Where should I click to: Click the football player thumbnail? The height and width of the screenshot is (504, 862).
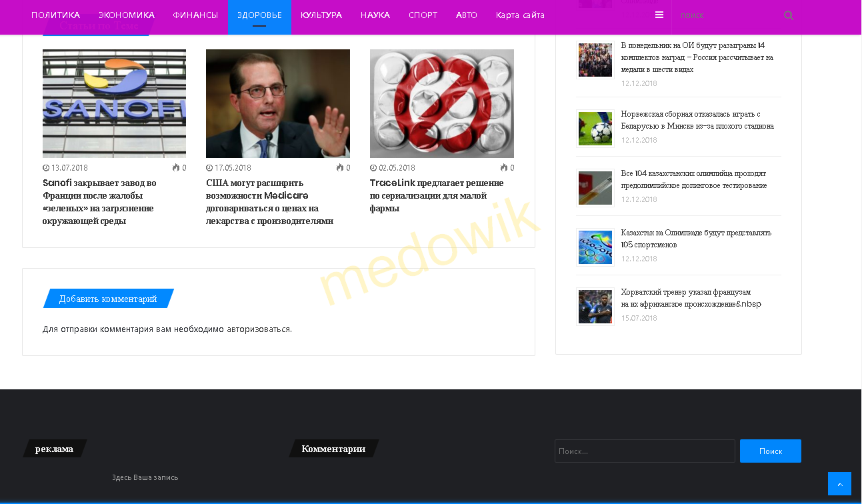[x=595, y=307]
